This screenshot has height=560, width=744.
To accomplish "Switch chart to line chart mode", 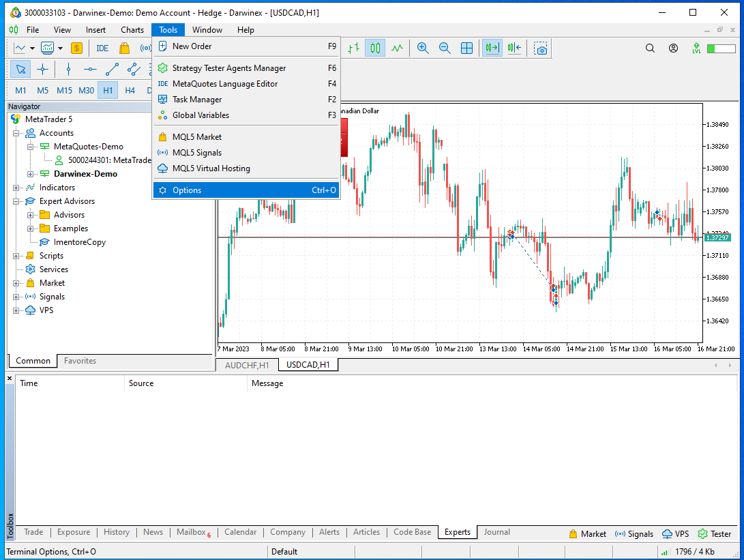I will coord(397,48).
